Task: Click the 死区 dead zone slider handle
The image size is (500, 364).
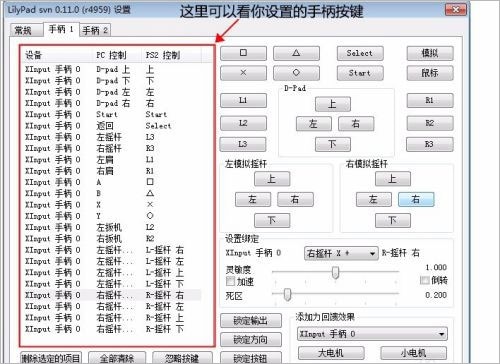Action: pos(287,294)
